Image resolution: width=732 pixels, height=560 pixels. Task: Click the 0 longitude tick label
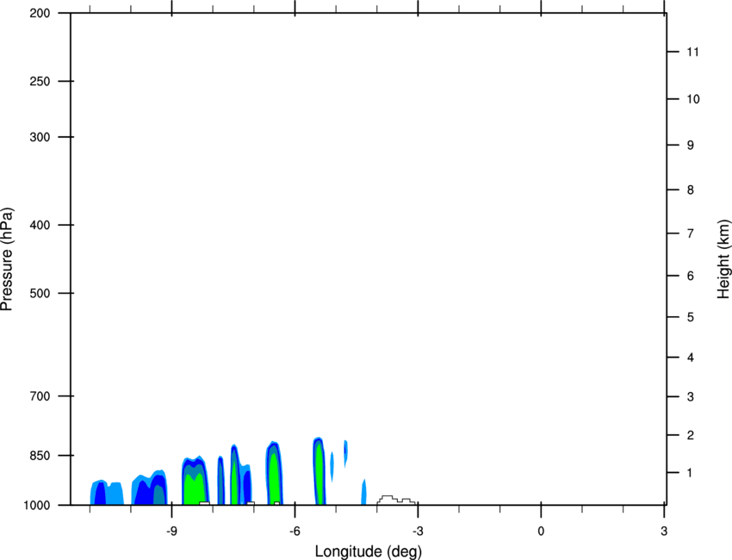pos(541,531)
